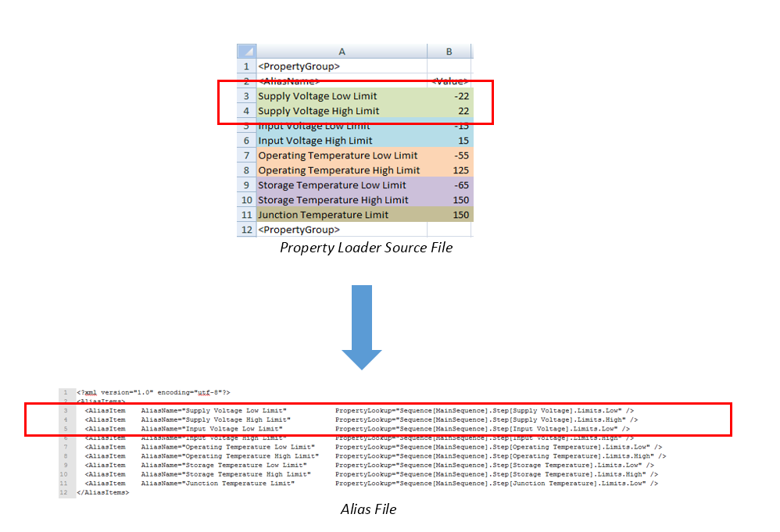Select column A header in spreadsheet
The image size is (780, 532).
(342, 52)
